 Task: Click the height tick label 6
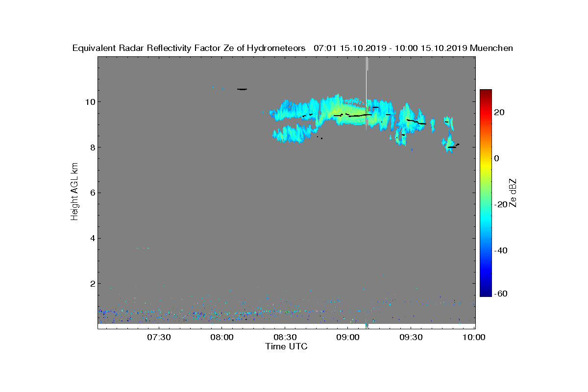pyautogui.click(x=92, y=193)
